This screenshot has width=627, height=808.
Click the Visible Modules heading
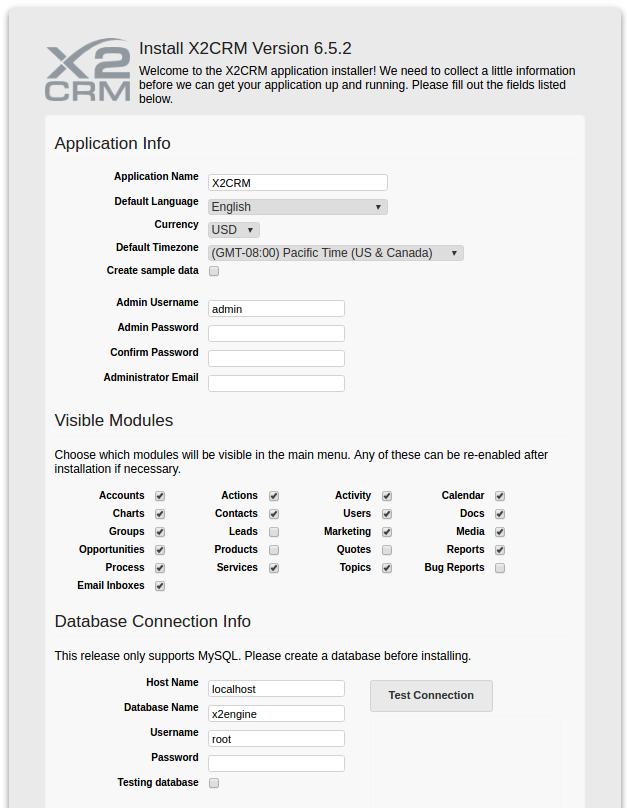tap(114, 420)
